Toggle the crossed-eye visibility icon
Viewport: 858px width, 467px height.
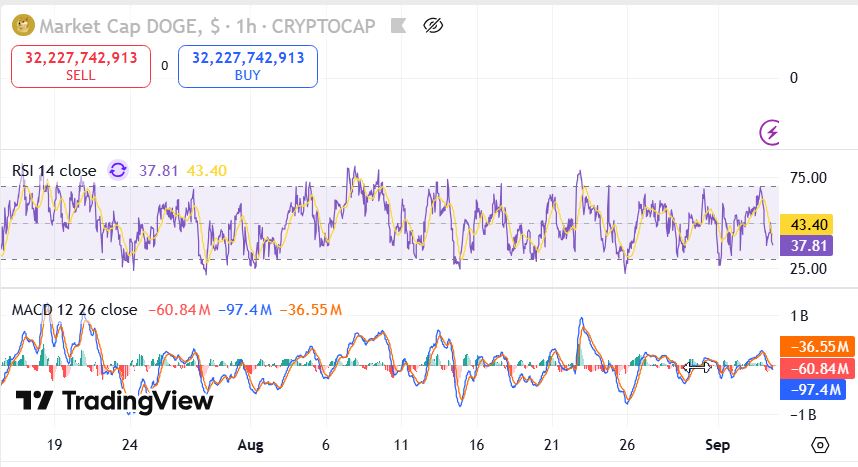tap(433, 25)
